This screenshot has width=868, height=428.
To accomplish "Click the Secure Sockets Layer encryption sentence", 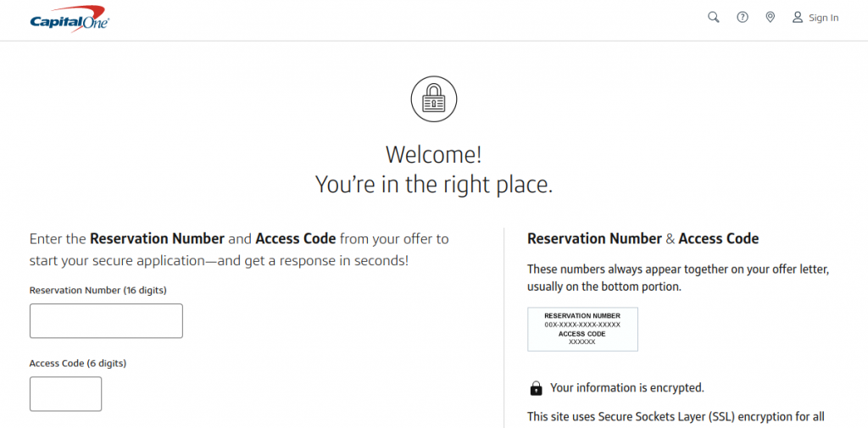I will 676,416.
